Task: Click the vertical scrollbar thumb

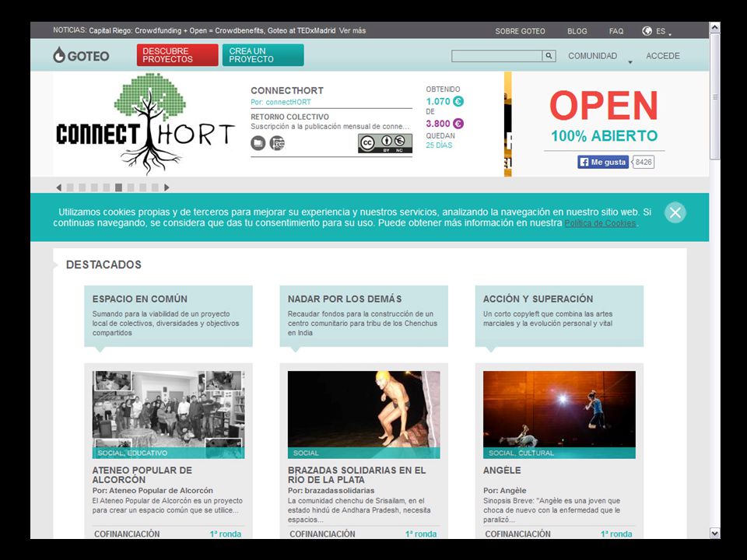Action: point(714,96)
